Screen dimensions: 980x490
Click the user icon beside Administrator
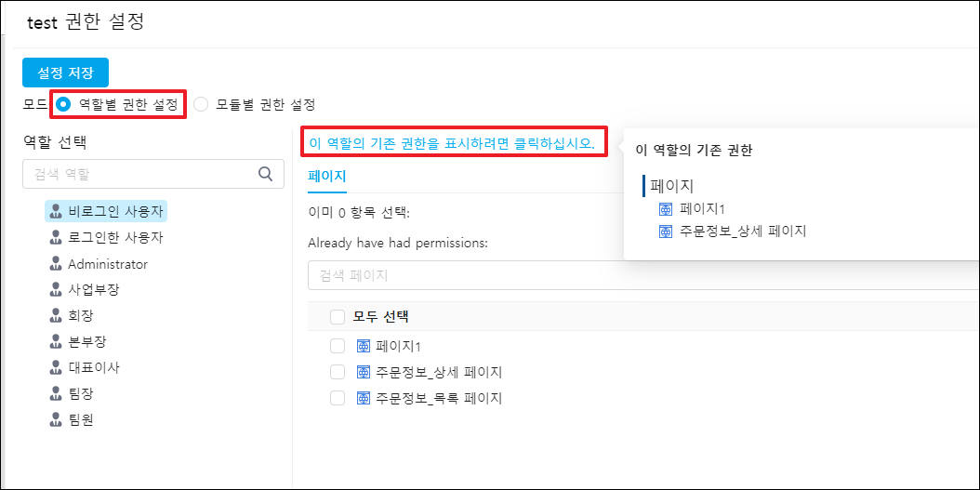click(56, 264)
